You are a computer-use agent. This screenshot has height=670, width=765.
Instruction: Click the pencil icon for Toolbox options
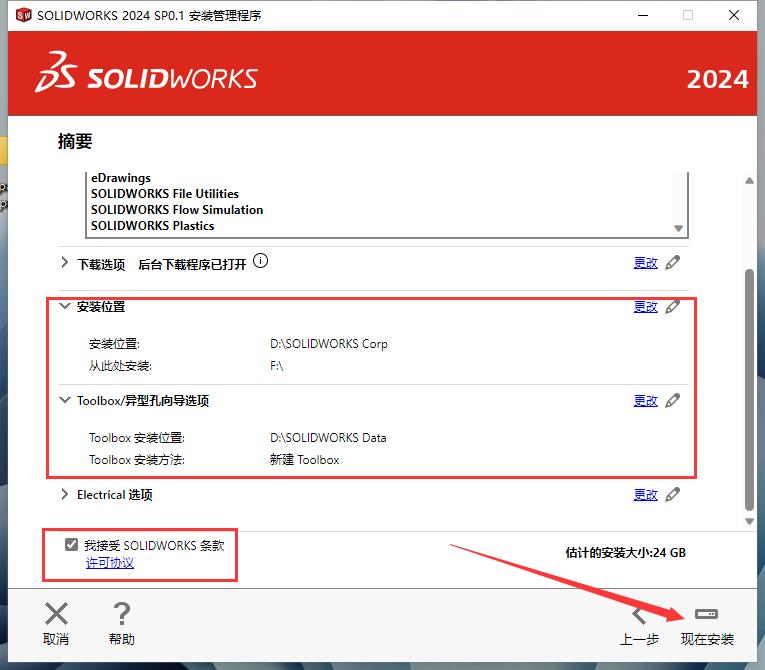(x=673, y=401)
